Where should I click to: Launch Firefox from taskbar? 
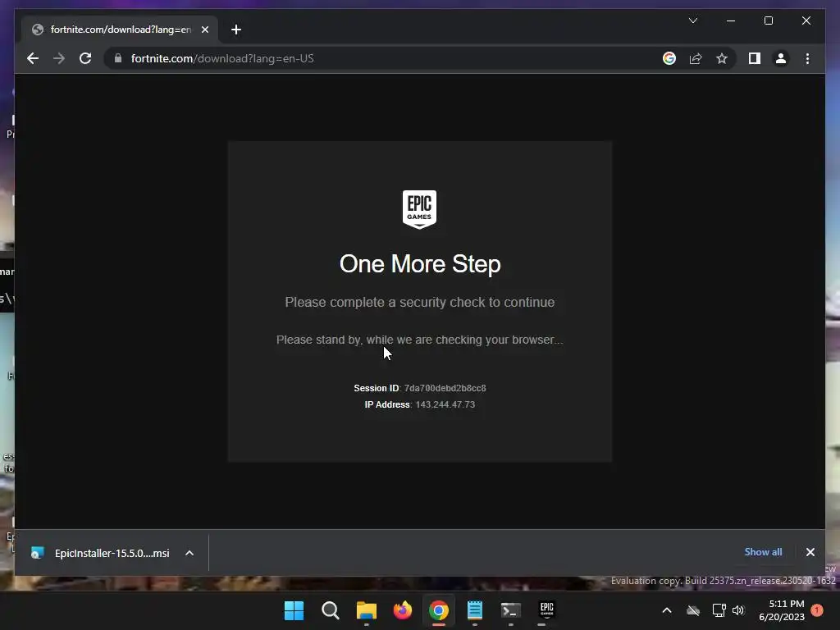[x=402, y=610]
